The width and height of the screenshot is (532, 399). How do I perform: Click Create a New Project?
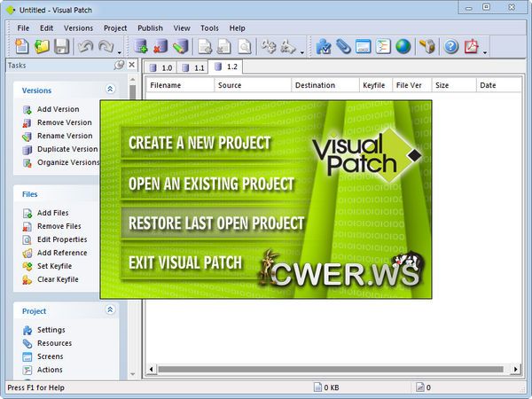199,143
